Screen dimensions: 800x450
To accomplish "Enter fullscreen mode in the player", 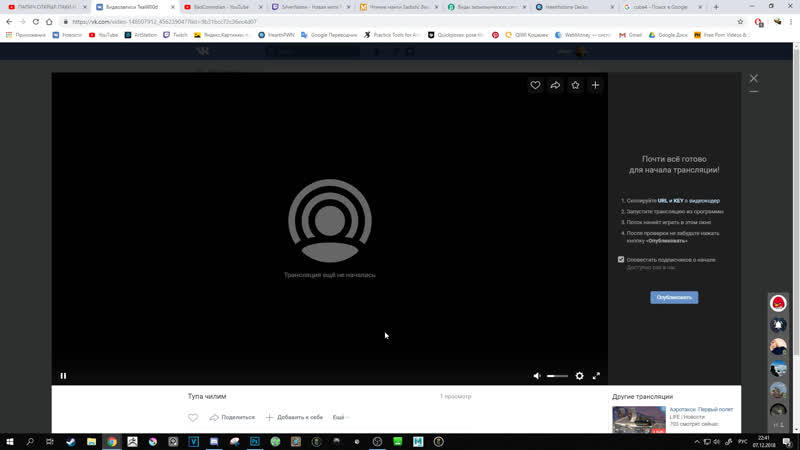I will pyautogui.click(x=596, y=376).
